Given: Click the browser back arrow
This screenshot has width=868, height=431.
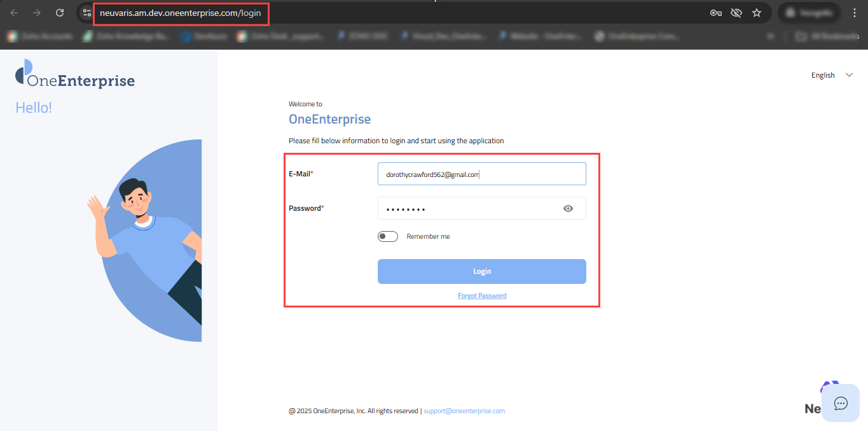Looking at the screenshot, I should [x=14, y=13].
